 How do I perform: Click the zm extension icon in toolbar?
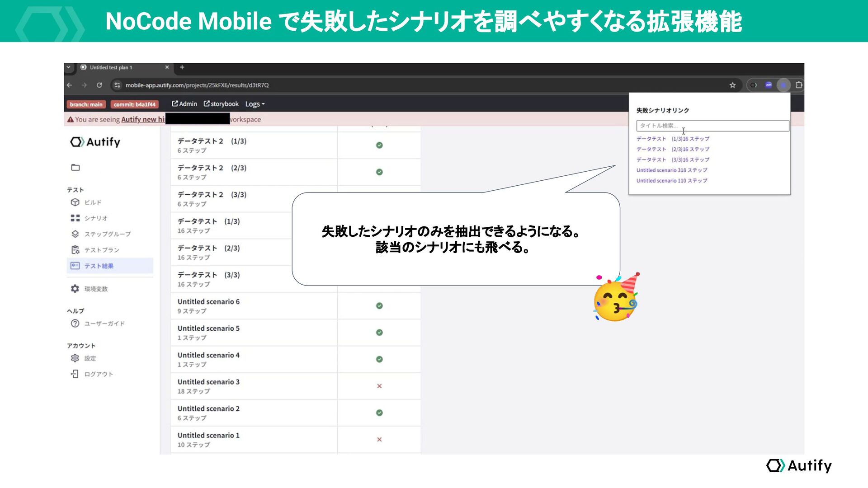(769, 85)
